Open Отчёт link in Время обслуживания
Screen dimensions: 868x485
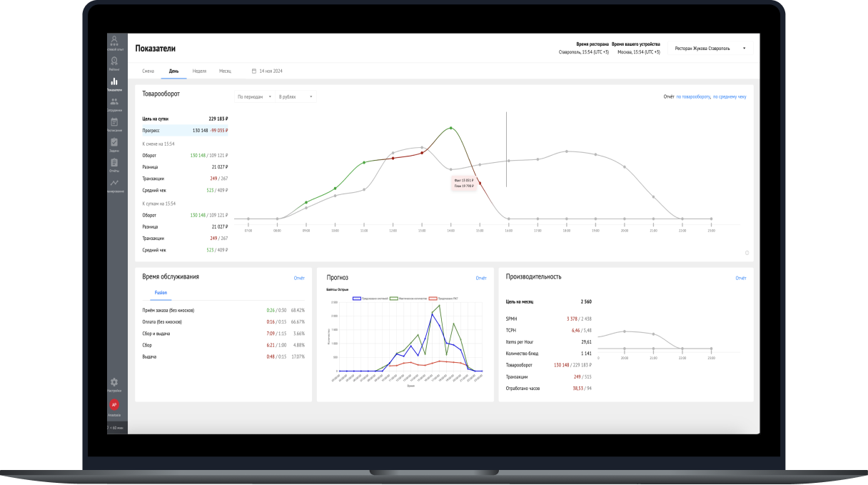299,278
